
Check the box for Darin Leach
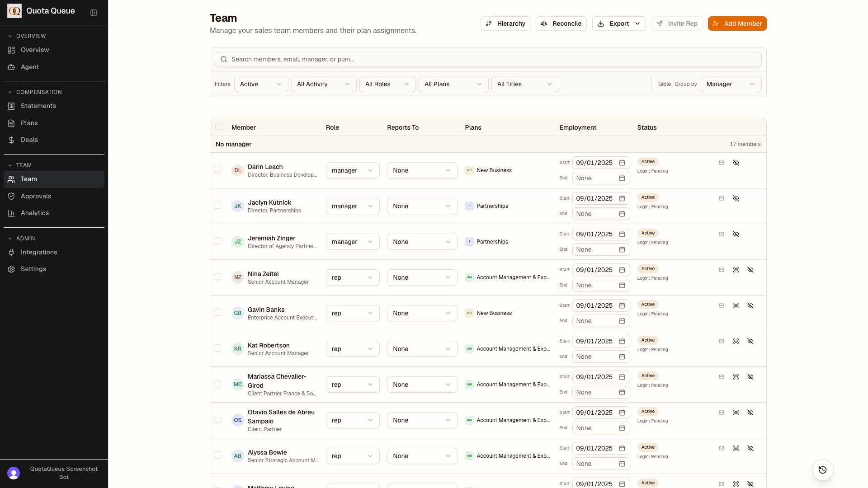pyautogui.click(x=217, y=169)
